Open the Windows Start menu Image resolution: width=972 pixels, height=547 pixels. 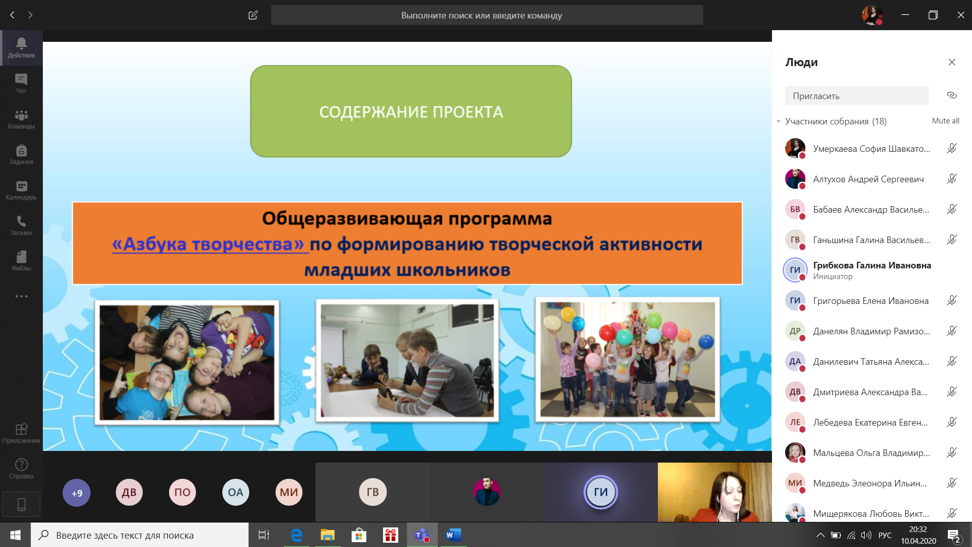pyautogui.click(x=15, y=535)
